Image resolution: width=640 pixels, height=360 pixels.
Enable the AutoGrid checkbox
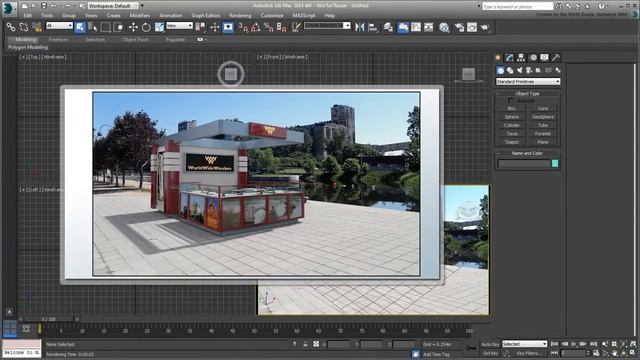510,100
